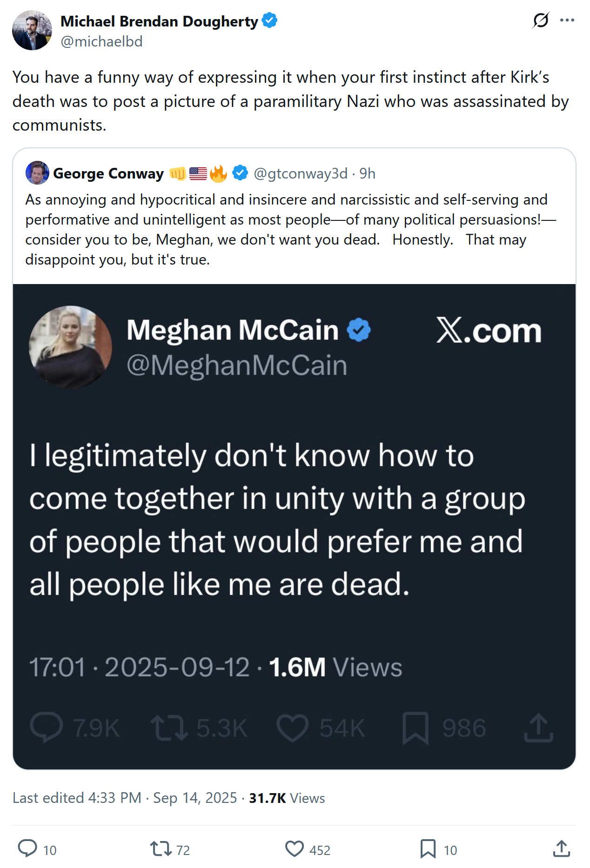Screen dimensions: 590x868
Task: Open Michael Brendan Dougherty's profile picture
Action: [32, 31]
